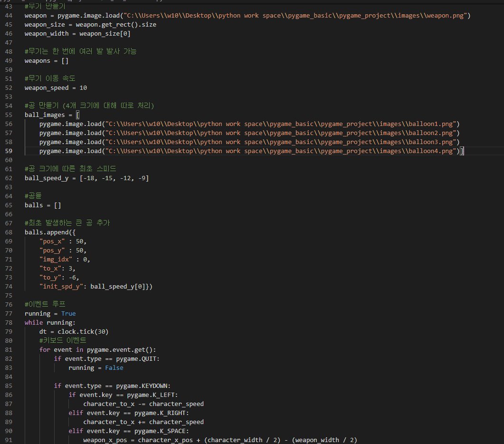Click line number 59 in the gutter
The height and width of the screenshot is (444, 504).
click(x=9, y=151)
